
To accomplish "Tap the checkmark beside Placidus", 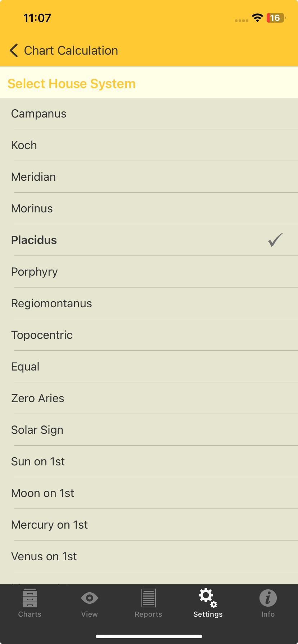I will (x=275, y=240).
